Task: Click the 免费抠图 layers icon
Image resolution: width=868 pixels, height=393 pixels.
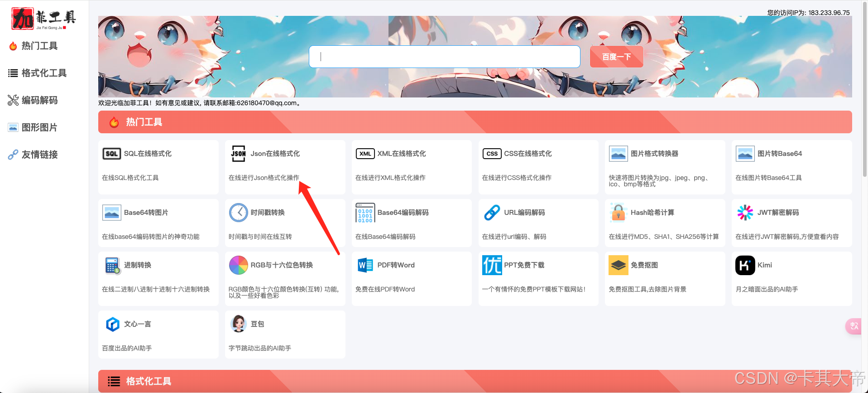Action: pos(619,265)
